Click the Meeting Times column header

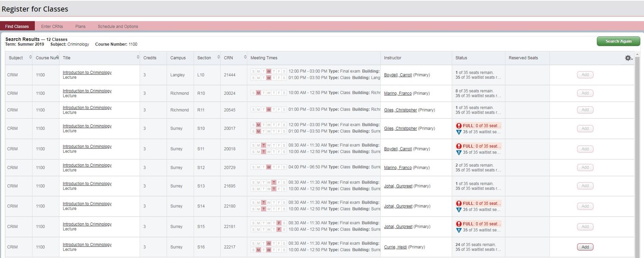coord(264,58)
